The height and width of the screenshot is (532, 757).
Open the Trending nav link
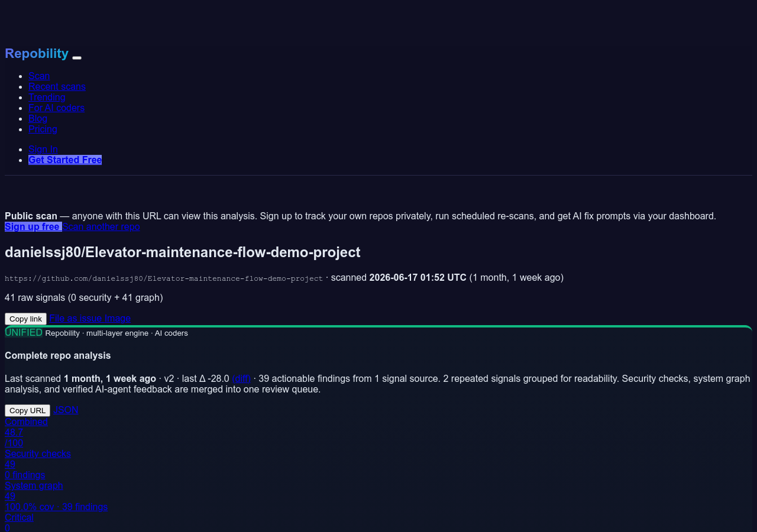(x=47, y=97)
